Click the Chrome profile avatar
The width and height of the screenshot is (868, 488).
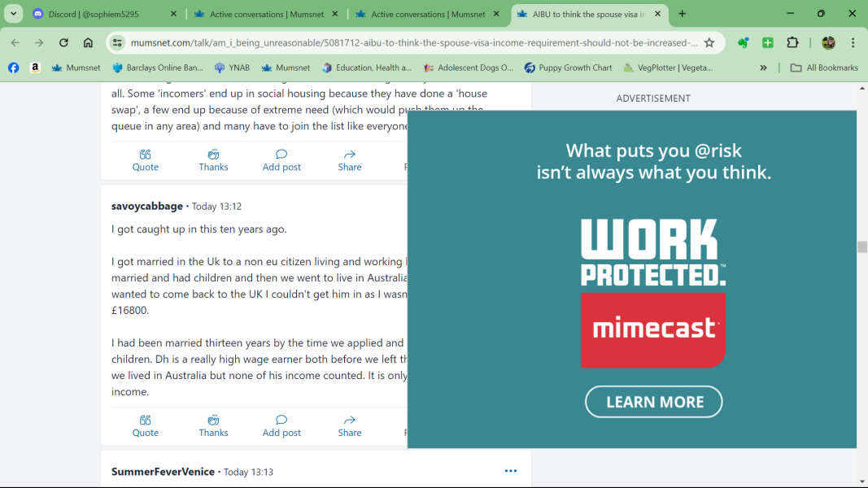[x=828, y=42]
